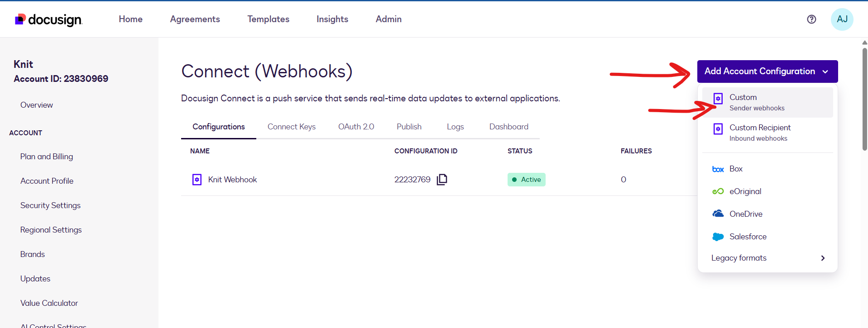Select the Configurations tab
Image resolution: width=868 pixels, height=328 pixels.
pyautogui.click(x=219, y=127)
